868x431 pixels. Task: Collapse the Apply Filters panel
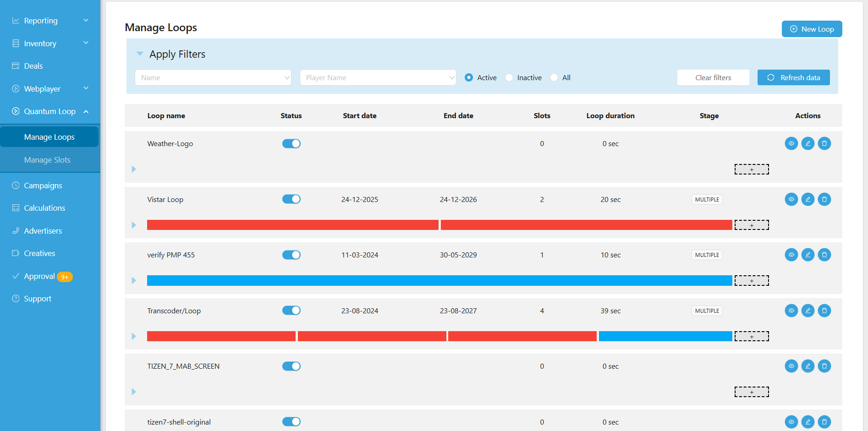140,54
